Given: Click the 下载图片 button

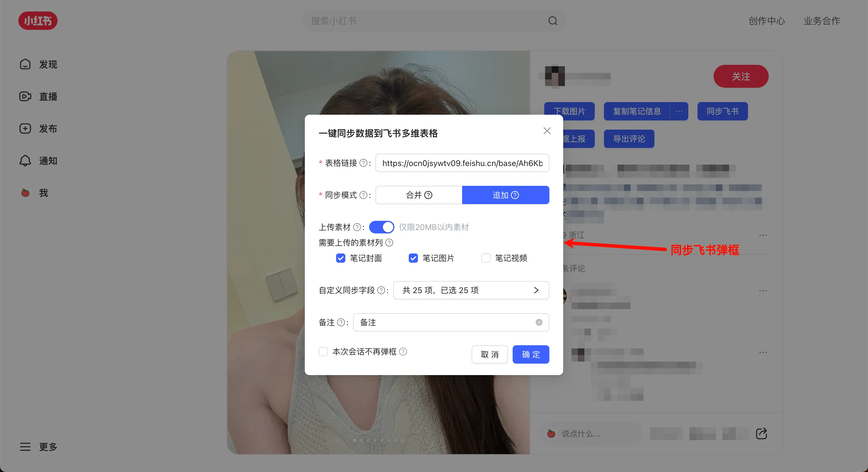Looking at the screenshot, I should point(569,111).
